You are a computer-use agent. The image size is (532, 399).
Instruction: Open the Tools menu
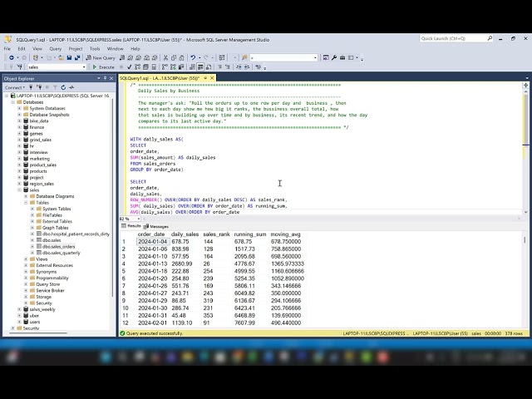[x=95, y=49]
